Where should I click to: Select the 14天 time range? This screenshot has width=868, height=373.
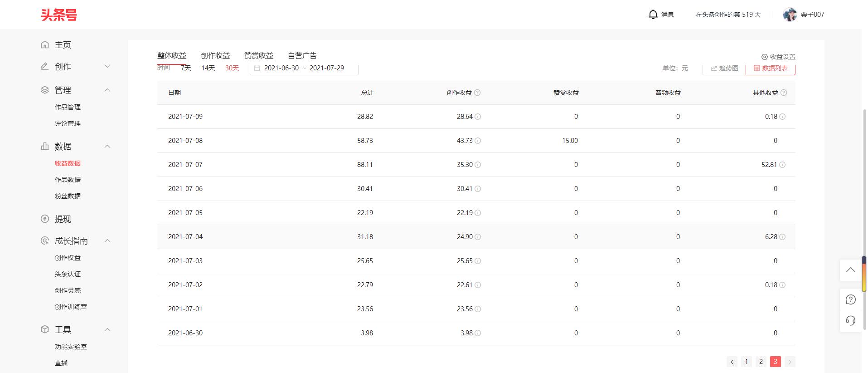tap(208, 68)
